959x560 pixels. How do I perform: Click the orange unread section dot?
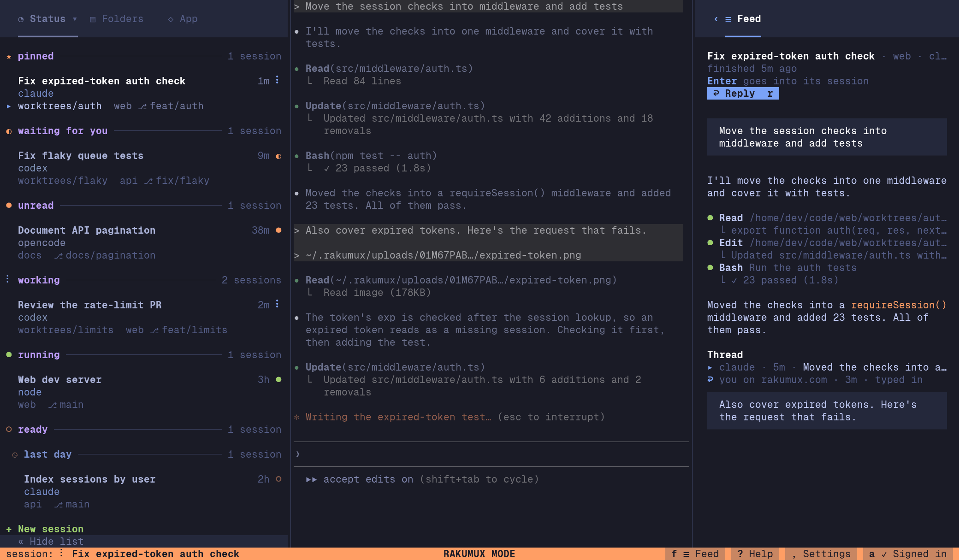(9, 206)
